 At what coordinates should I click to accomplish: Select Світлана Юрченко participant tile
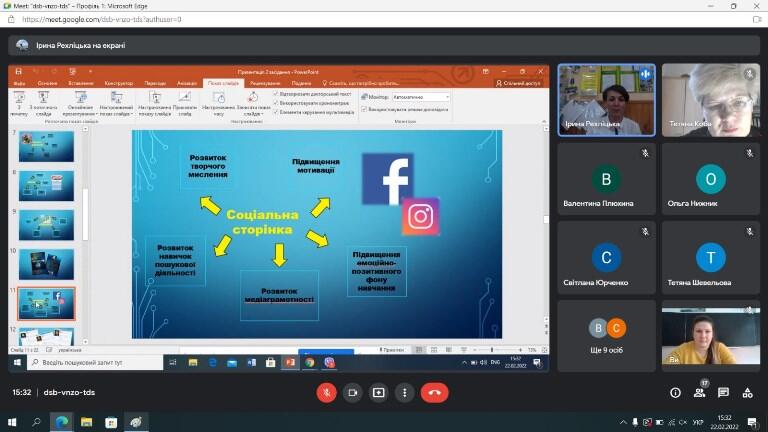(x=606, y=258)
